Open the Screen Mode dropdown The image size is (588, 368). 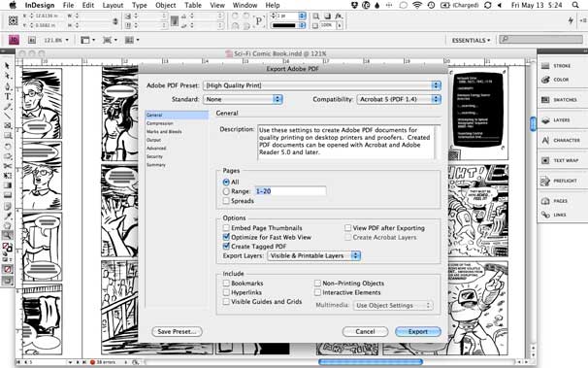110,40
